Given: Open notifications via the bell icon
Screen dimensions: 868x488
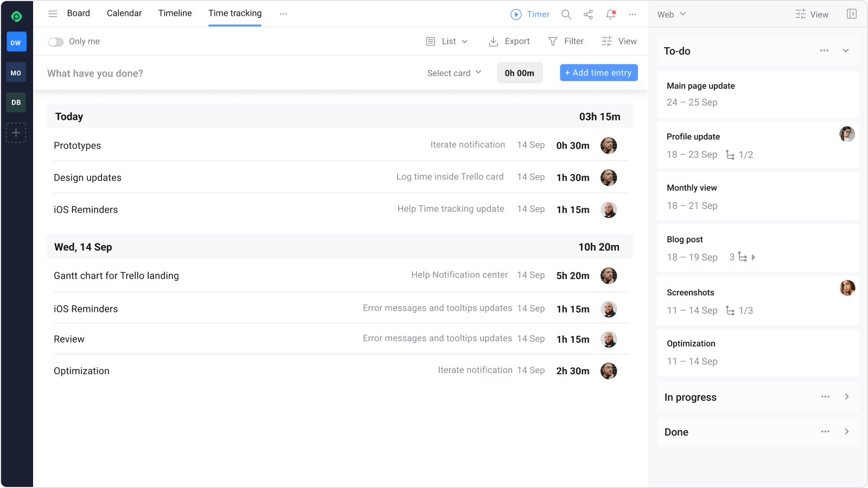Looking at the screenshot, I should point(610,15).
